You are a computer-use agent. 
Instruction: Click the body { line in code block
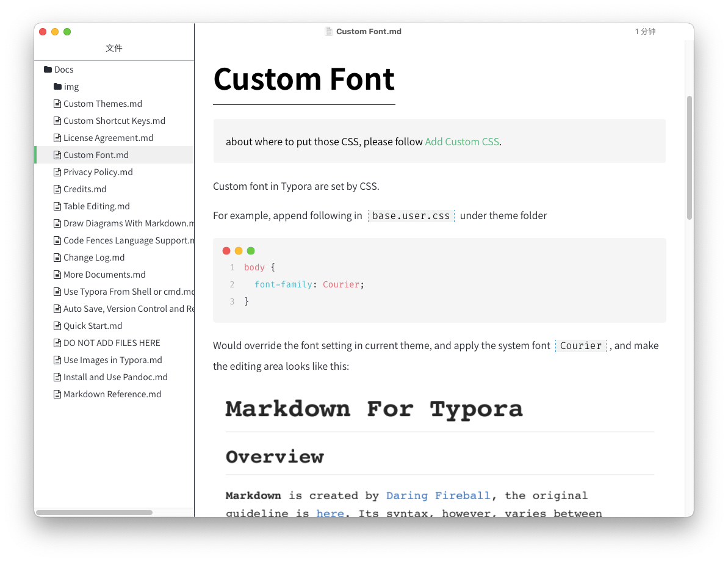(x=259, y=267)
